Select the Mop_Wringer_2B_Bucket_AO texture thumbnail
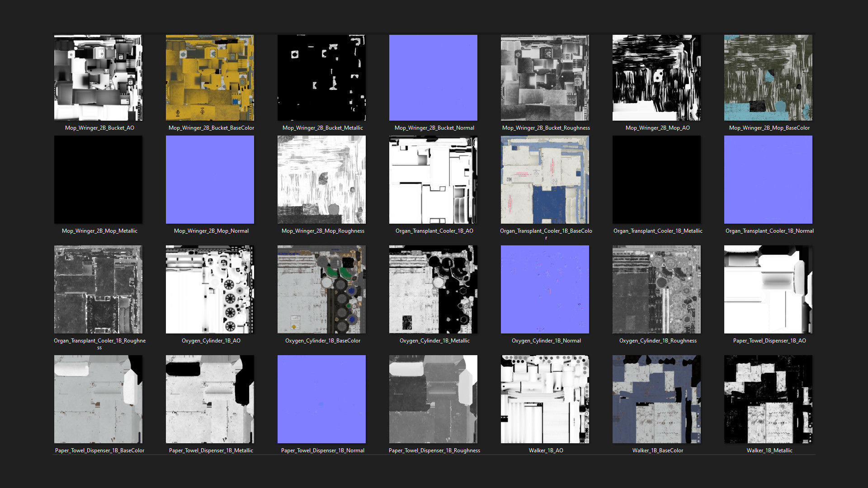 (98, 78)
